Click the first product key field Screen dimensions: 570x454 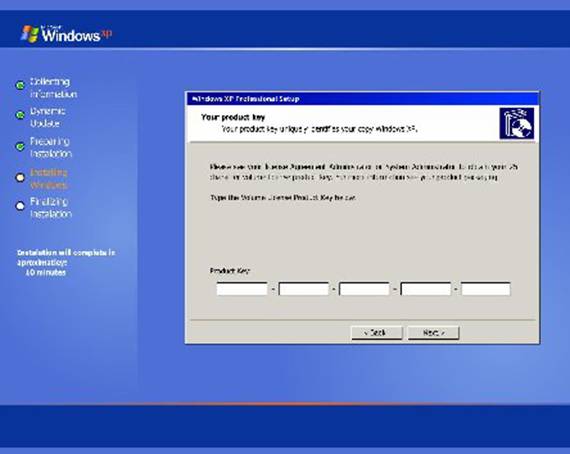[242, 289]
